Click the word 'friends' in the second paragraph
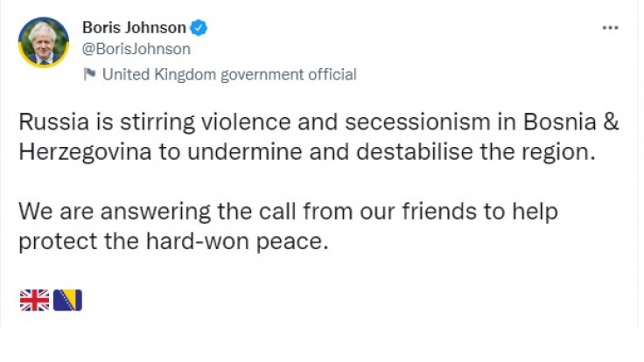Screen dimensions: 644x362 (x=438, y=212)
